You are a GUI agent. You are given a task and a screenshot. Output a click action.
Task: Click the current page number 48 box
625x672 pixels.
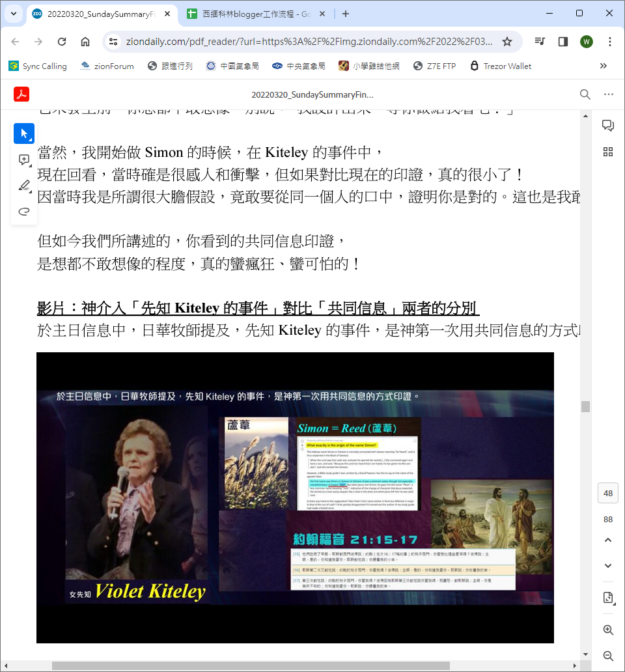pyautogui.click(x=608, y=494)
